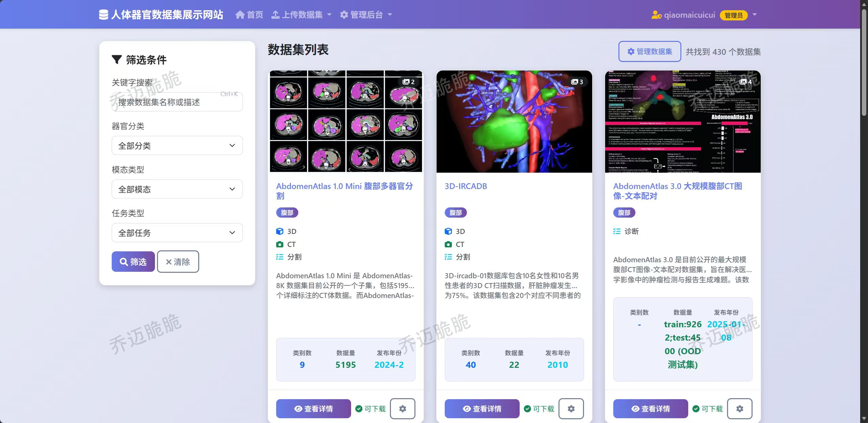Screen dimensions: 868x423
Task: View details of AbdomenAtlas 1.0 Mini dataset
Action: point(313,408)
